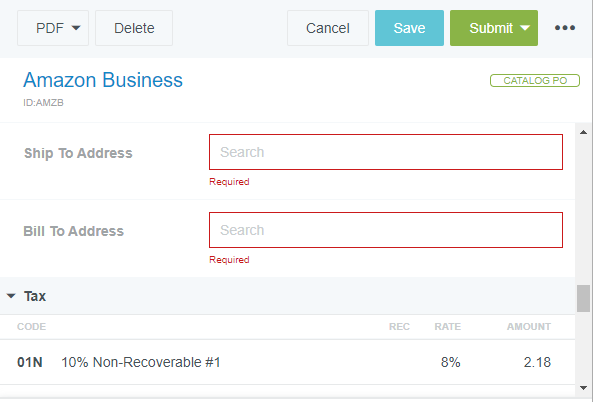593x402 pixels.
Task: Open the three-dot more options menu
Action: tap(565, 28)
